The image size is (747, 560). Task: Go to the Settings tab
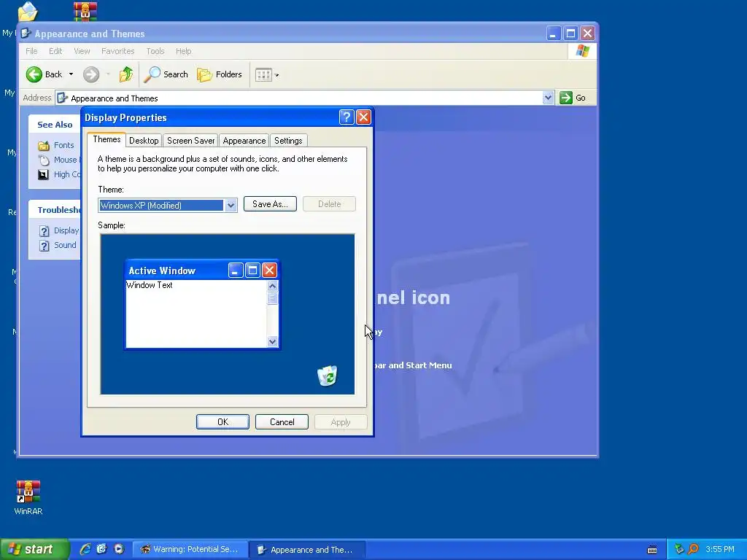288,141
